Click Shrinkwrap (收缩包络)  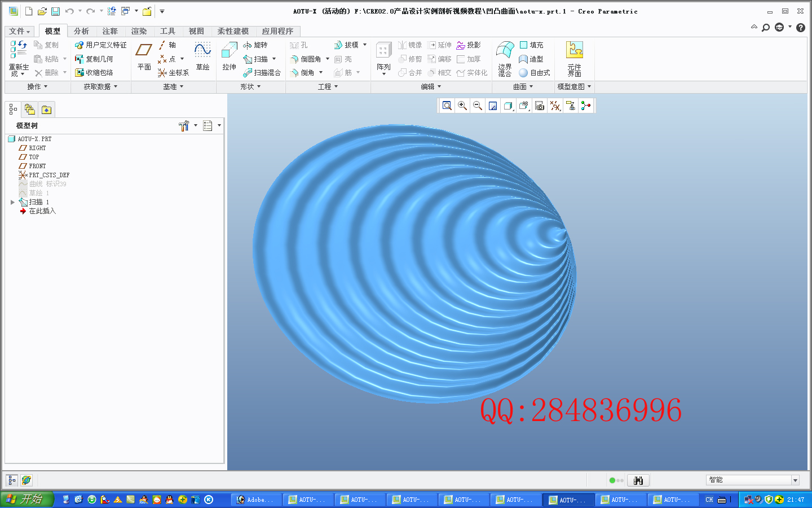(x=94, y=73)
